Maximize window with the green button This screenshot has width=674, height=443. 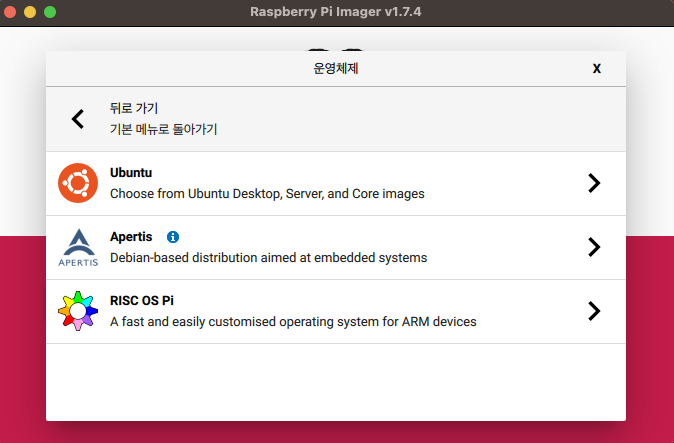50,12
